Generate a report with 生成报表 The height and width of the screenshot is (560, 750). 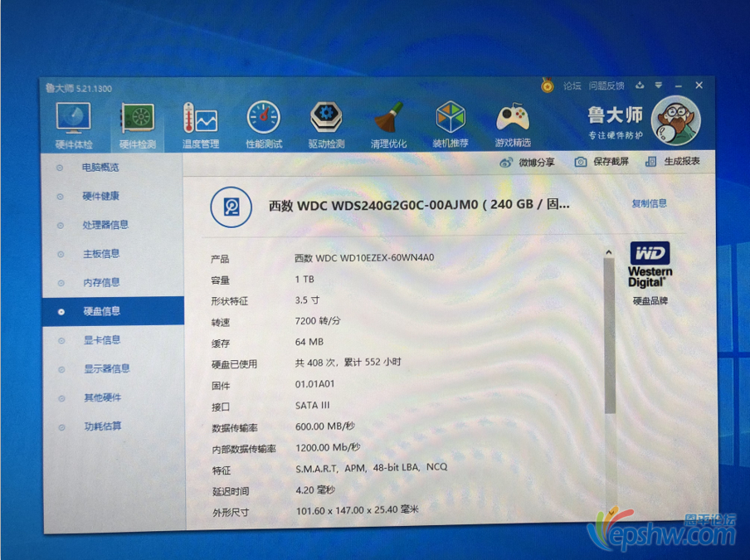click(x=672, y=161)
